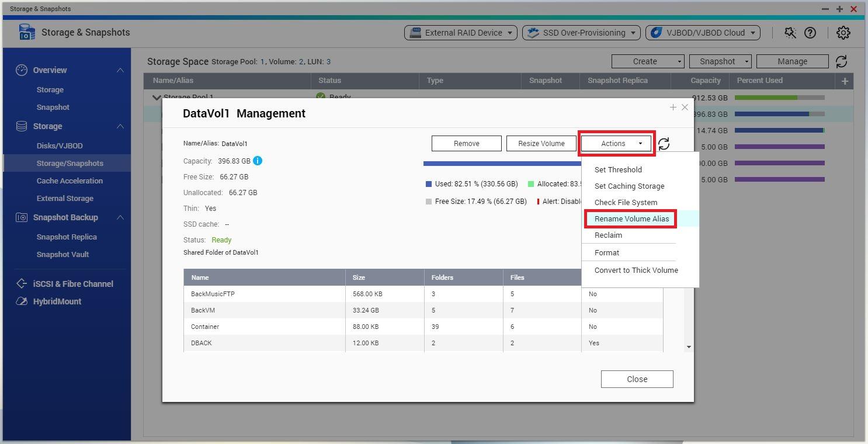Close the DataVol1 dialog with X icon
Screen dimensions: 868x444
coord(685,107)
